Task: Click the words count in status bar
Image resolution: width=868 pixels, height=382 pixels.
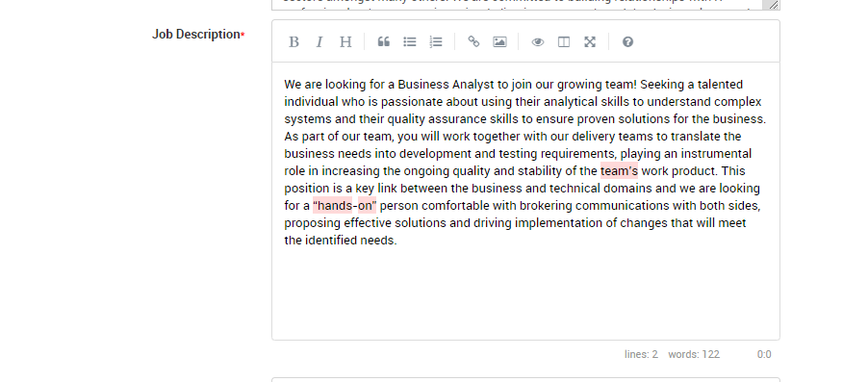Action: point(694,354)
